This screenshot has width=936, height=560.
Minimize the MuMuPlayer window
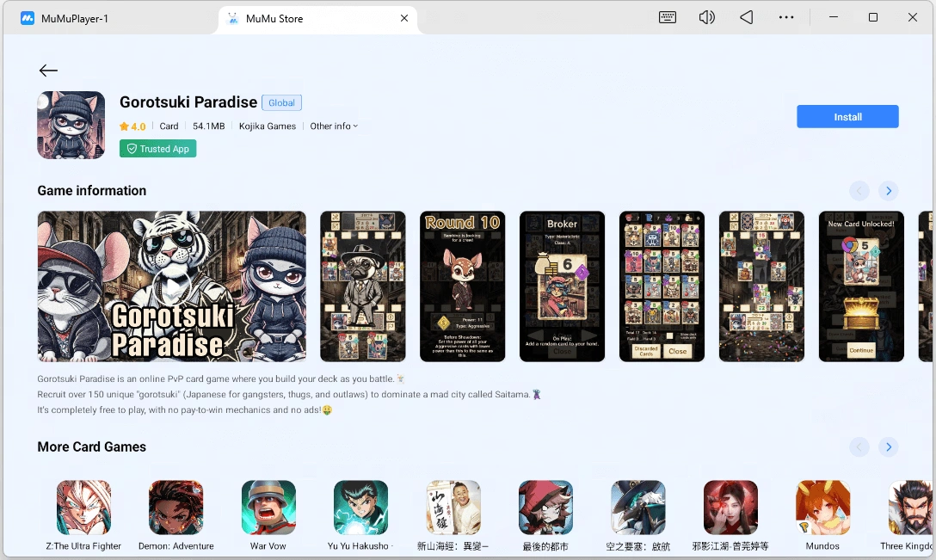pos(834,17)
